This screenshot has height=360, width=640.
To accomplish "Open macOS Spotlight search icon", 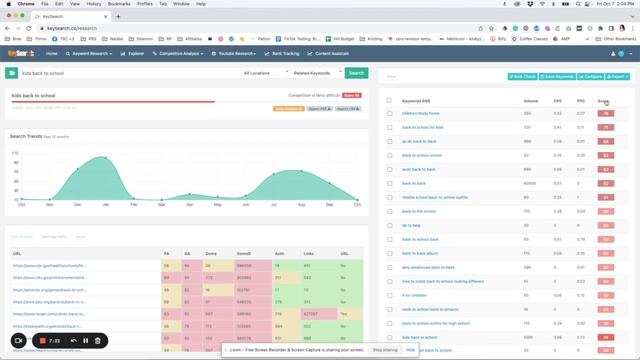I will pyautogui.click(x=578, y=4).
